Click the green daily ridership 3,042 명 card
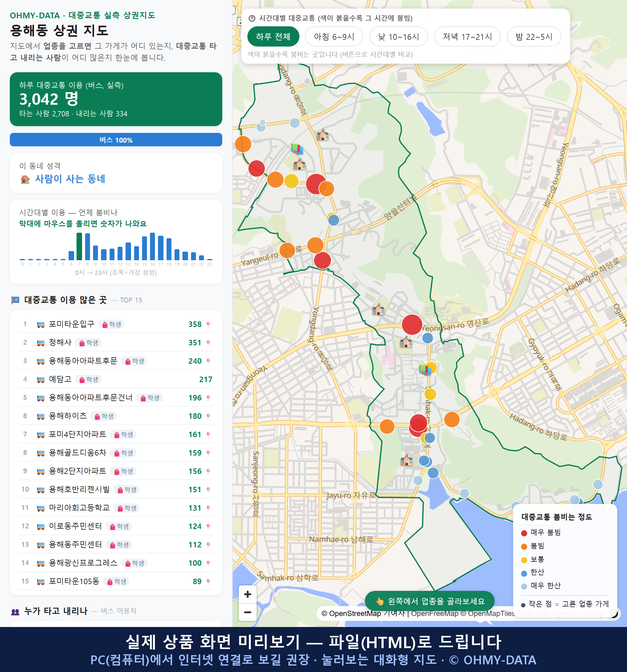 pos(116,99)
